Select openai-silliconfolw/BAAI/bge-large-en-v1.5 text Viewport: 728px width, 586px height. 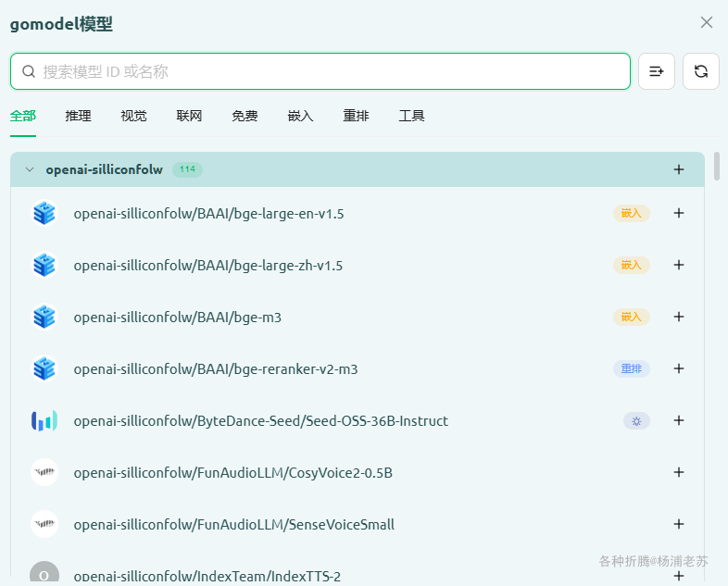click(x=209, y=214)
